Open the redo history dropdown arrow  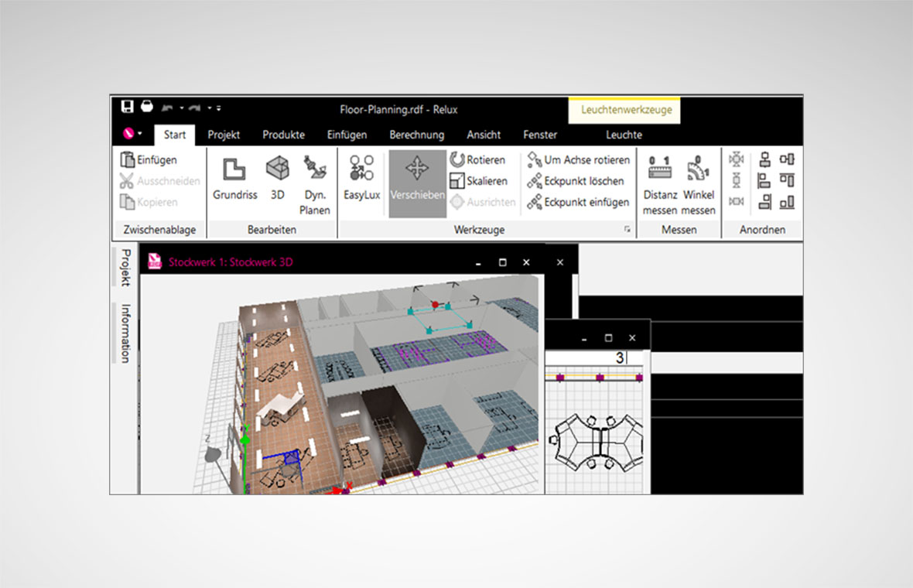(209, 108)
